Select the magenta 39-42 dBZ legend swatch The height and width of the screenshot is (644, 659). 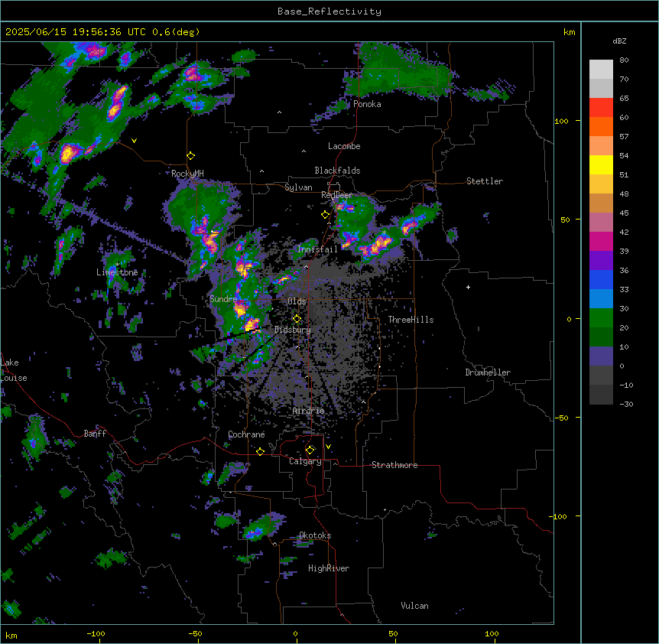click(x=601, y=241)
